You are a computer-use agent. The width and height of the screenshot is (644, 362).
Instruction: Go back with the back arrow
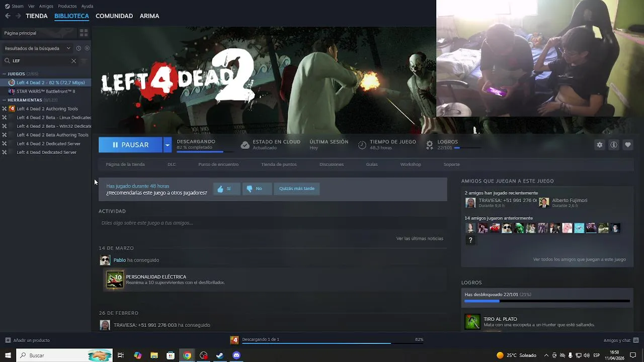click(x=8, y=16)
